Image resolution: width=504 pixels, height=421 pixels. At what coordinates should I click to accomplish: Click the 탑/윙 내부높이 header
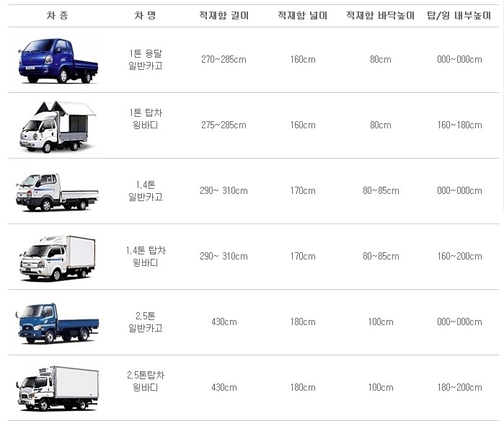(459, 15)
